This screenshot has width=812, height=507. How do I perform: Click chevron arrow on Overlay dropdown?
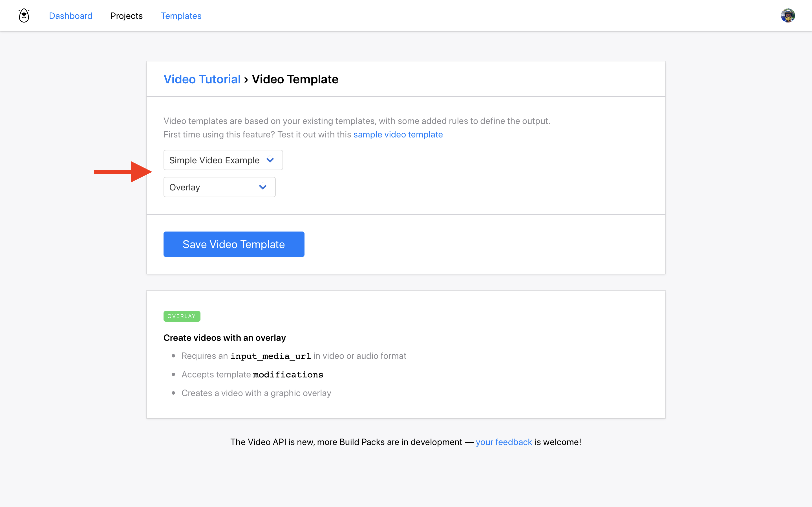coord(263,187)
